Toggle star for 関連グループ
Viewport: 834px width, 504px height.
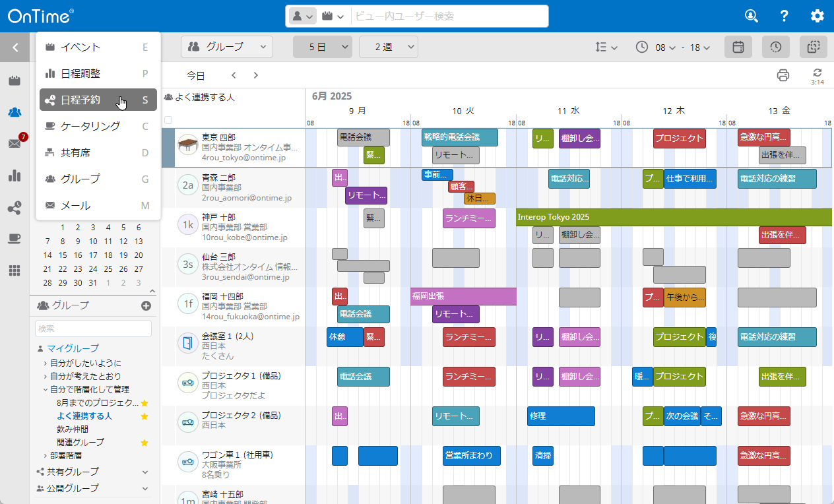tap(144, 443)
